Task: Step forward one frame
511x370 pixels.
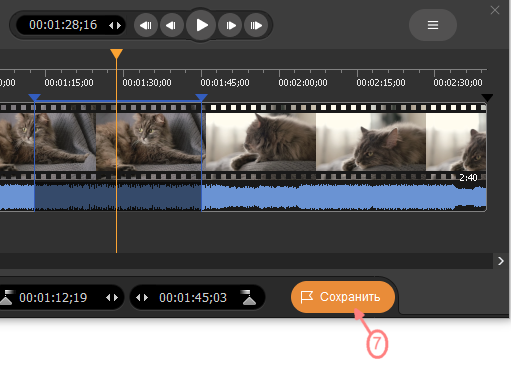Action: pyautogui.click(x=230, y=25)
